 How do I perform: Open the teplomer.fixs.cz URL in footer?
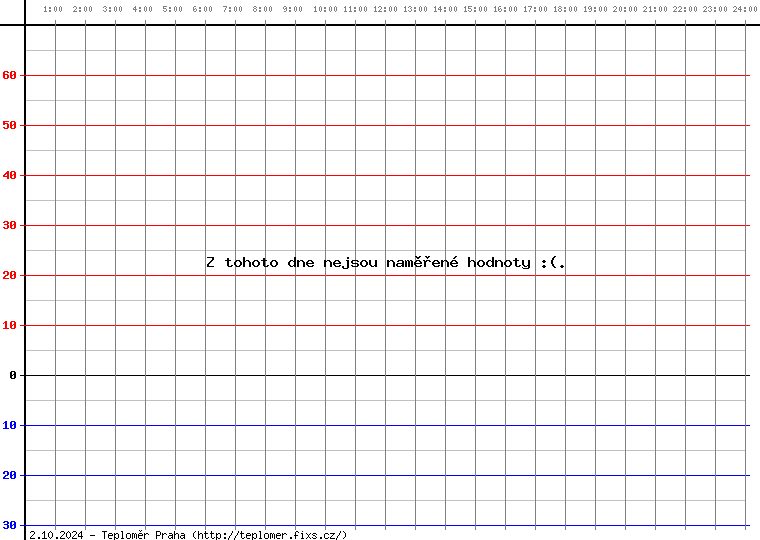click(270, 535)
